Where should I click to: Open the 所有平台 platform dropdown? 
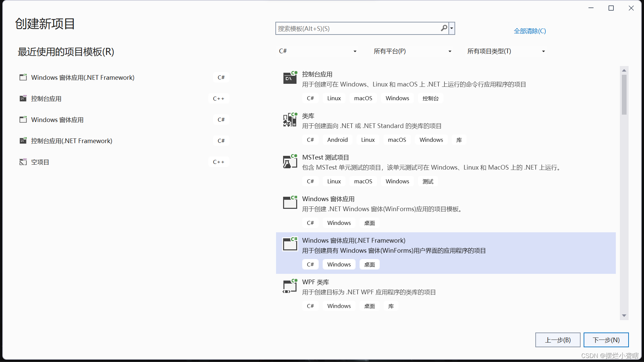click(412, 51)
